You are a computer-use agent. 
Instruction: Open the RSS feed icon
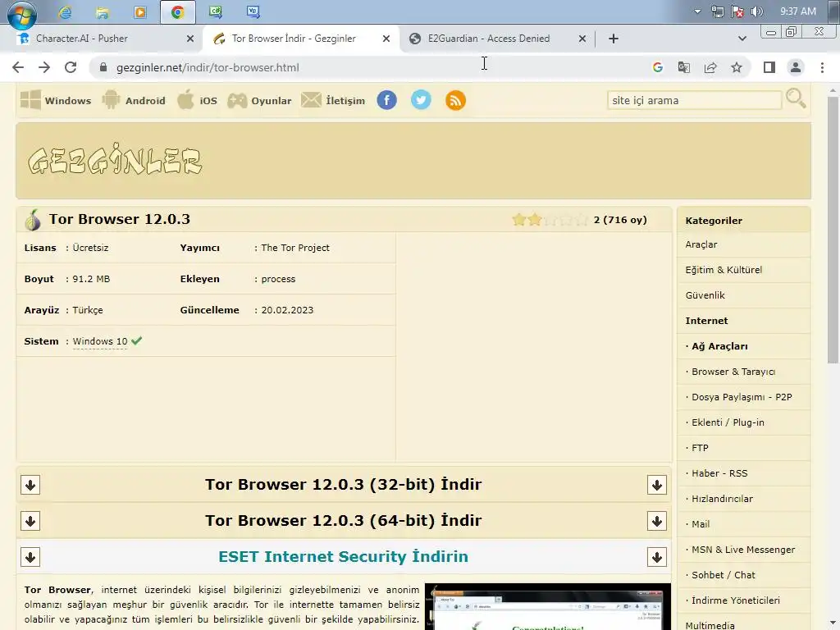[455, 100]
